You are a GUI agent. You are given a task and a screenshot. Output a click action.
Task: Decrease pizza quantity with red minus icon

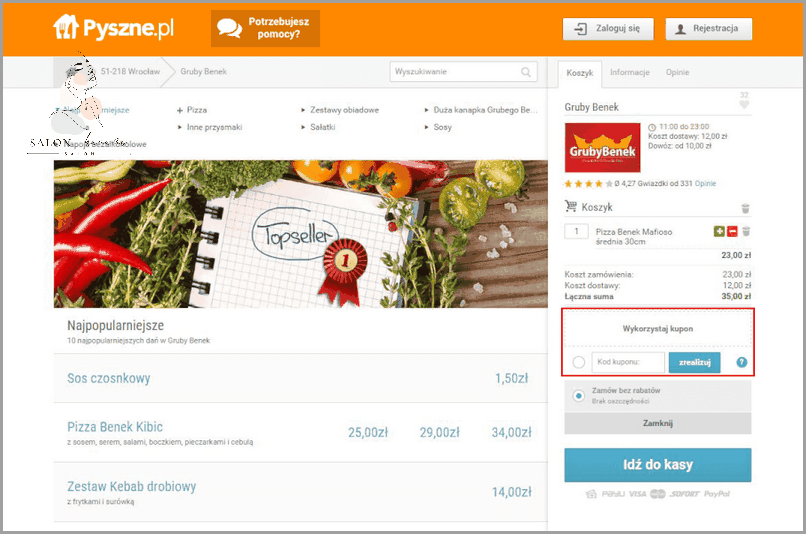[732, 232]
